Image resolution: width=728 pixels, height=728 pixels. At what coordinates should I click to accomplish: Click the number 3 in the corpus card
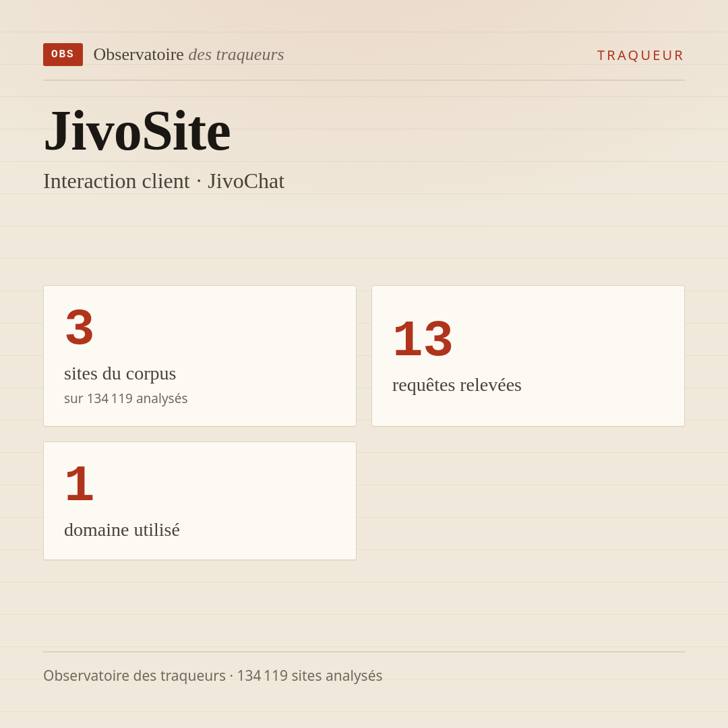point(80,328)
